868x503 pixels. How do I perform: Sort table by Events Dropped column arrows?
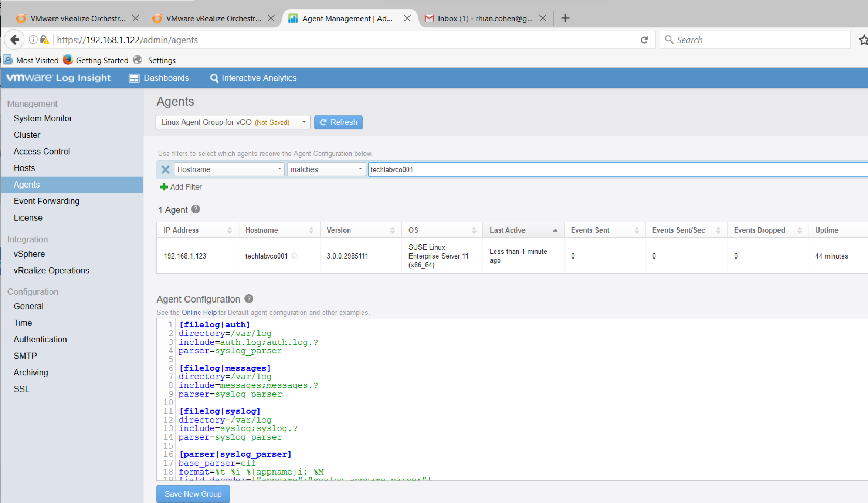click(x=799, y=230)
